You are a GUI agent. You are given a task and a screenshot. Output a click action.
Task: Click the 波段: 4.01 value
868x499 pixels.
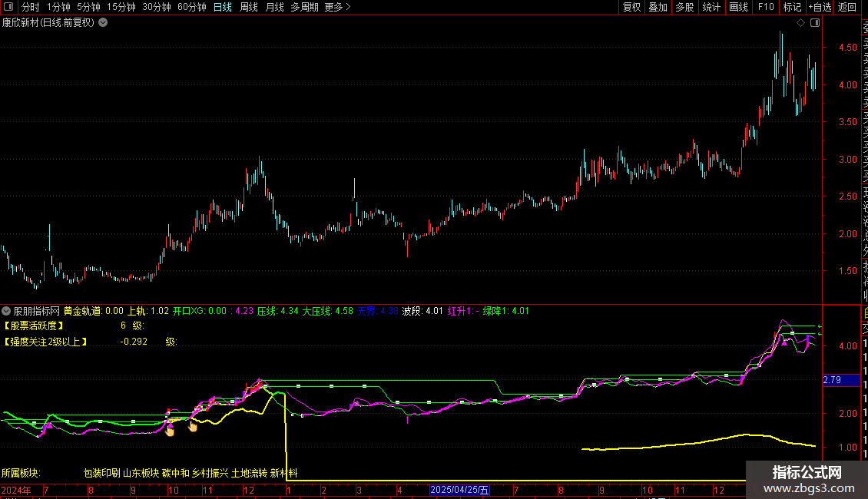coord(422,311)
